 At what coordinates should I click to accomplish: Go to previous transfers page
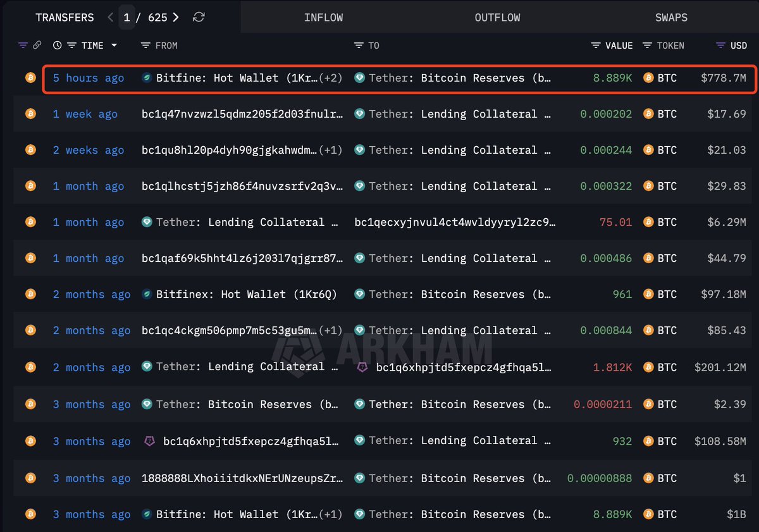(x=111, y=17)
